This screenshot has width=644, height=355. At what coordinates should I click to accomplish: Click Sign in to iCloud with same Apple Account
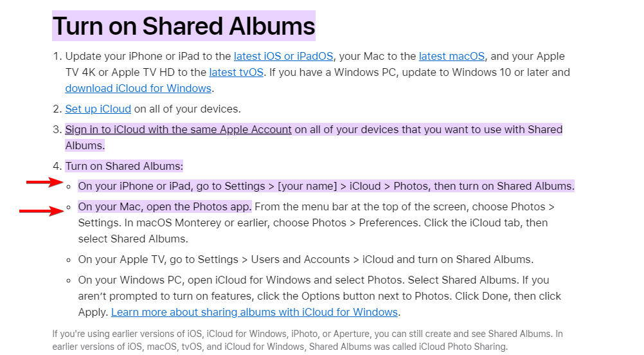(178, 129)
